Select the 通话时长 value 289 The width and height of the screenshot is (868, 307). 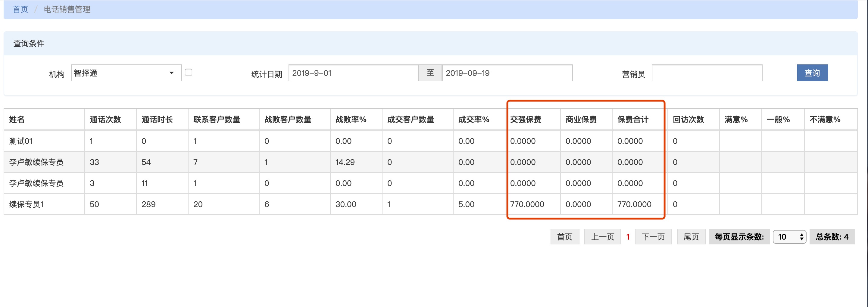148,204
